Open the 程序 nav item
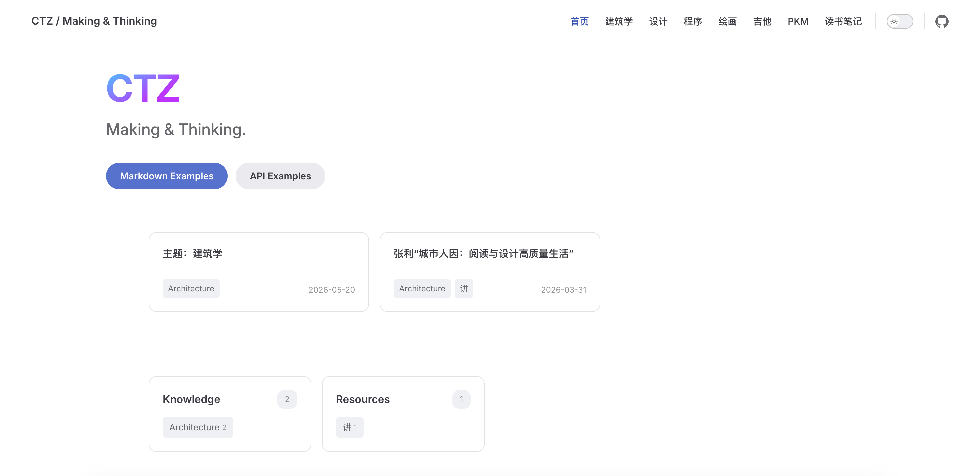The height and width of the screenshot is (476, 980). 692,21
